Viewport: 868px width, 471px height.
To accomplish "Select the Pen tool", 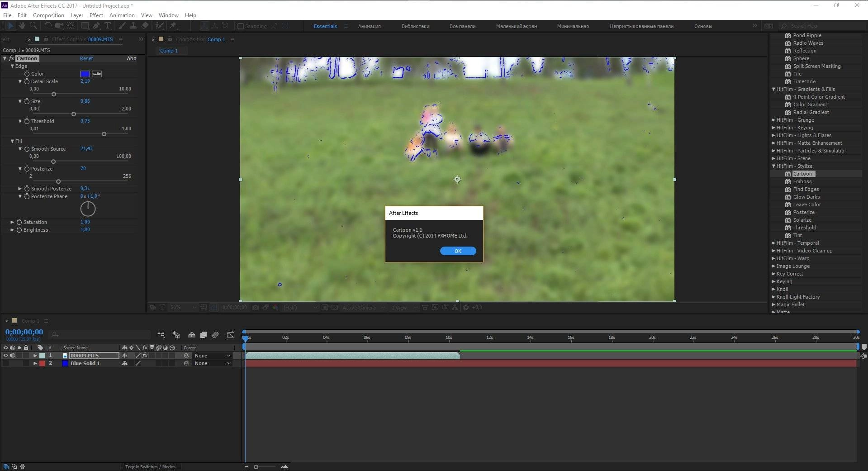I will 96,26.
